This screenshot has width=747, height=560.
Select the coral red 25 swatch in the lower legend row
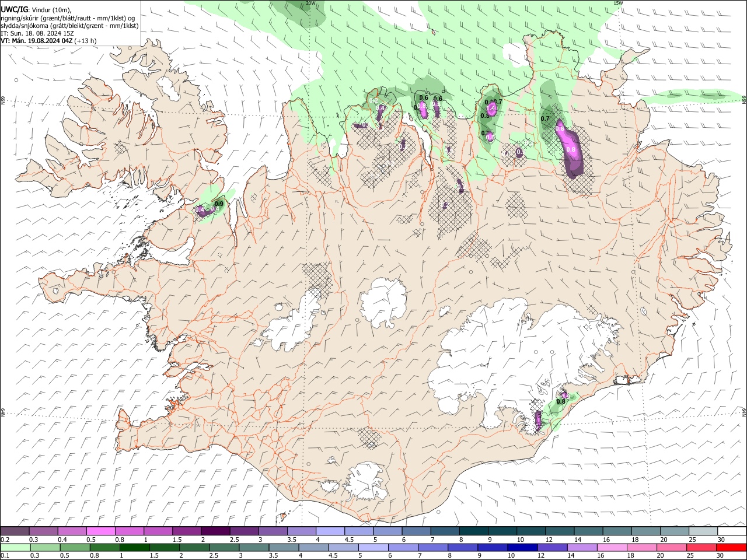click(x=701, y=548)
